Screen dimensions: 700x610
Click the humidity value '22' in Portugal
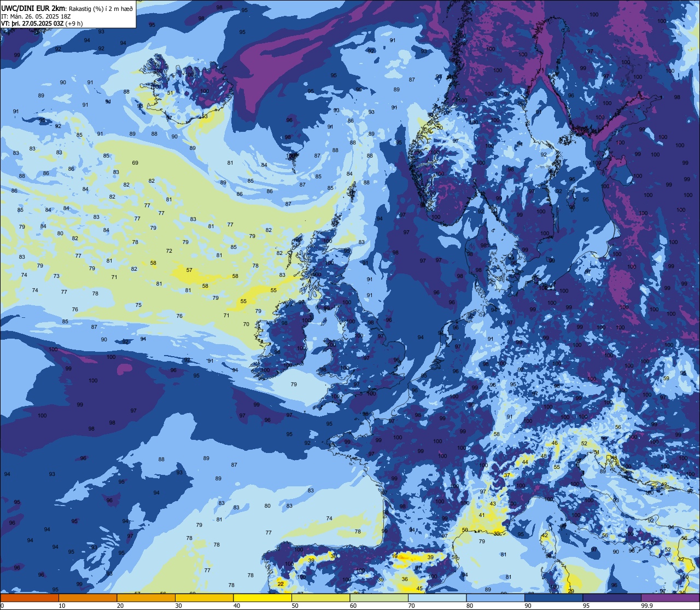coord(281,584)
